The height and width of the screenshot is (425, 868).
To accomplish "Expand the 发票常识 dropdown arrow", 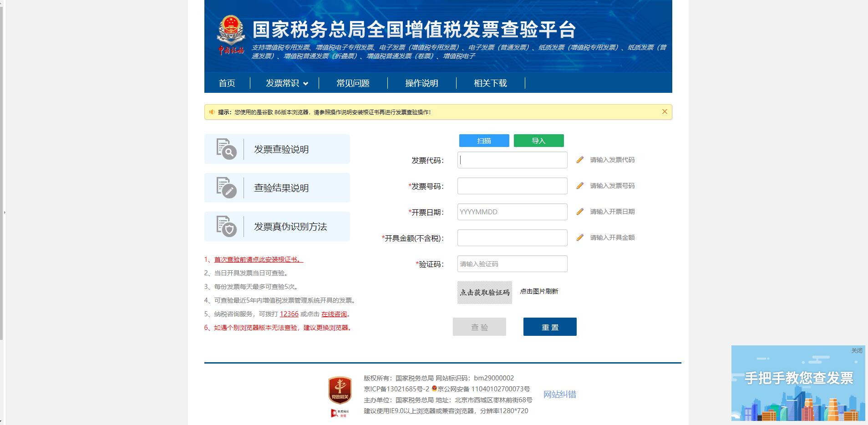I will click(305, 84).
